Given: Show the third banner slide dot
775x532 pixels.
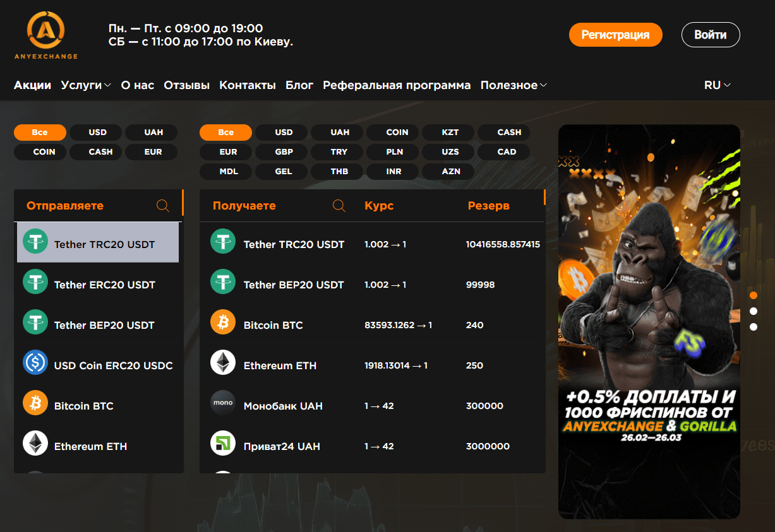Looking at the screenshot, I should click(x=753, y=327).
